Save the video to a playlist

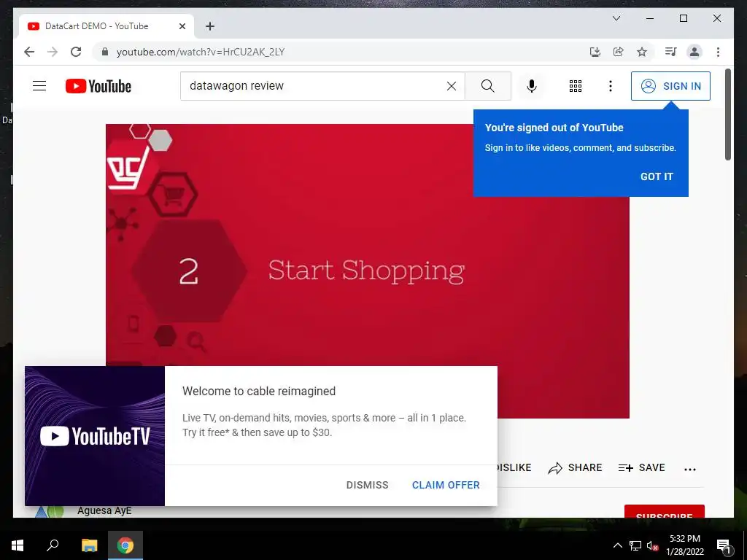(x=641, y=467)
